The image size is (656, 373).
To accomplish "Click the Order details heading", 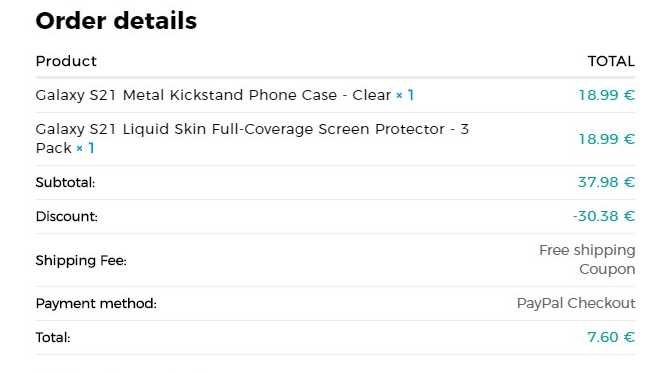I will (x=116, y=20).
